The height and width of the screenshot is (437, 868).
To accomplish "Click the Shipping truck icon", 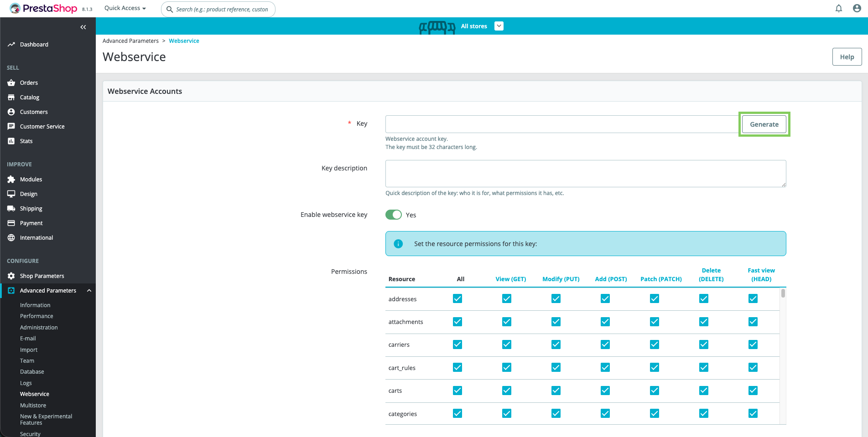I will [x=11, y=209].
